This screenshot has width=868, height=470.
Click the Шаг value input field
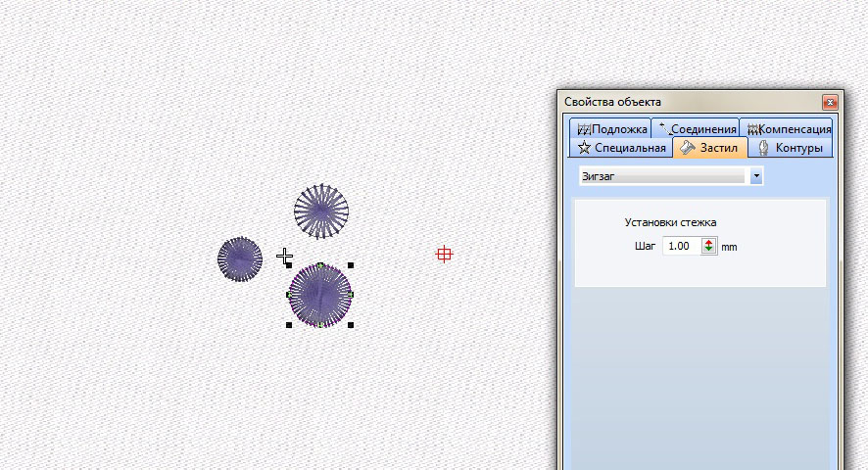682,246
